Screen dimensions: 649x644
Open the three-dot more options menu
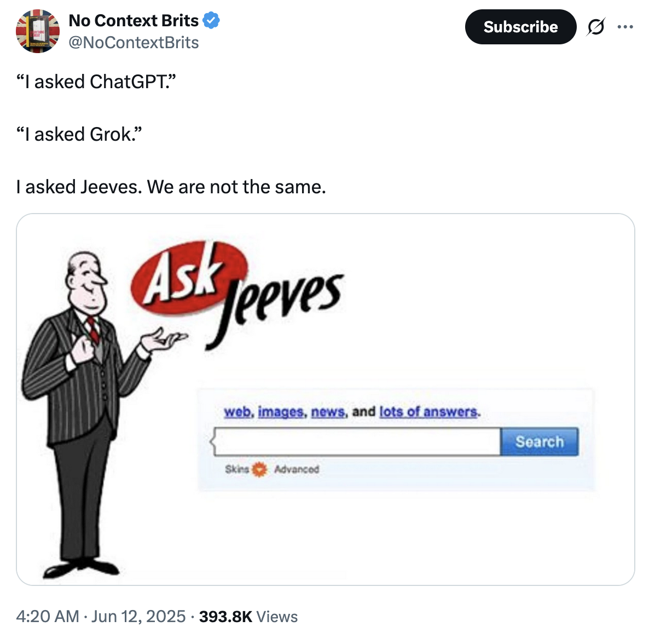click(625, 27)
